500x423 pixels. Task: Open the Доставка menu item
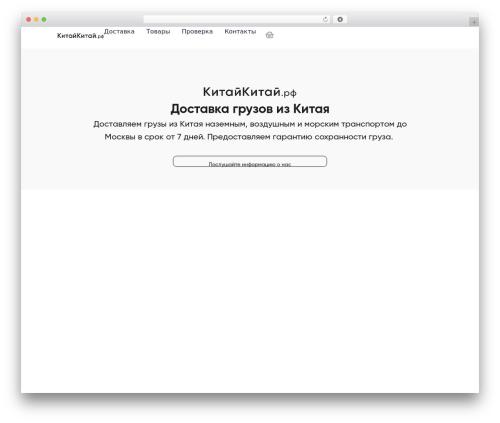119,31
